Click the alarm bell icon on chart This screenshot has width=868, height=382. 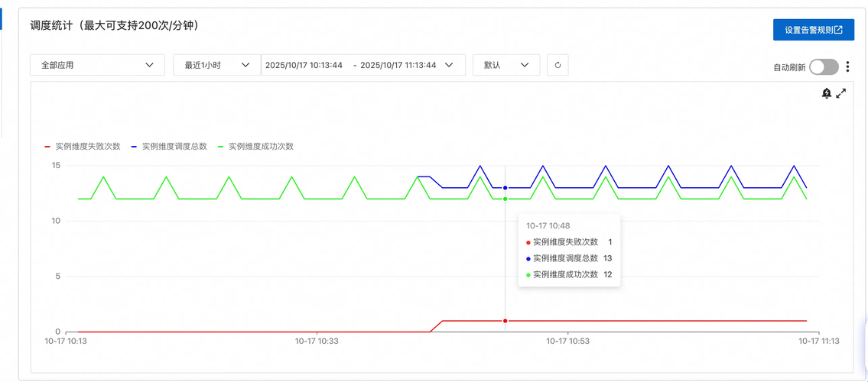point(827,93)
